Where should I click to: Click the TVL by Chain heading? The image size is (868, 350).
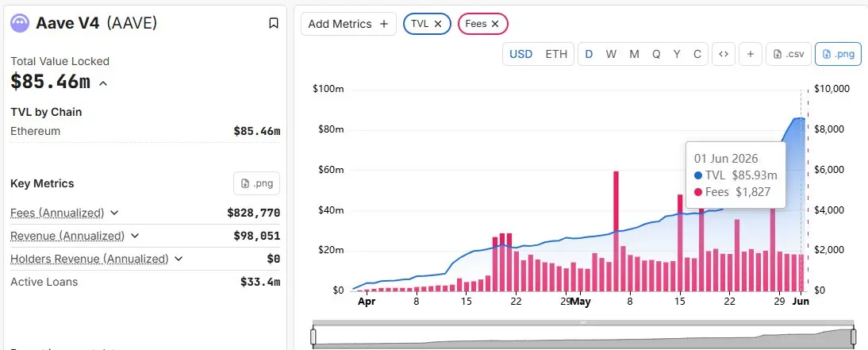pyautogui.click(x=46, y=112)
